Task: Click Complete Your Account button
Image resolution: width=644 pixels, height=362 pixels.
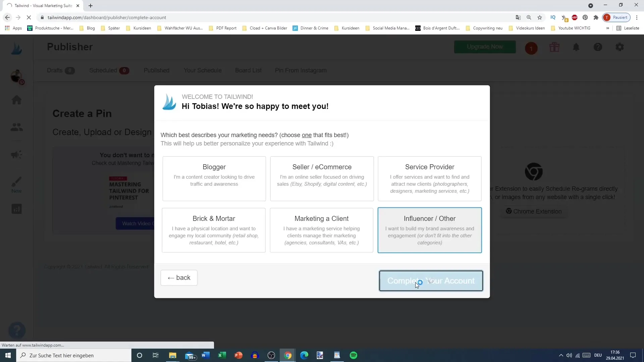Action: [431, 281]
